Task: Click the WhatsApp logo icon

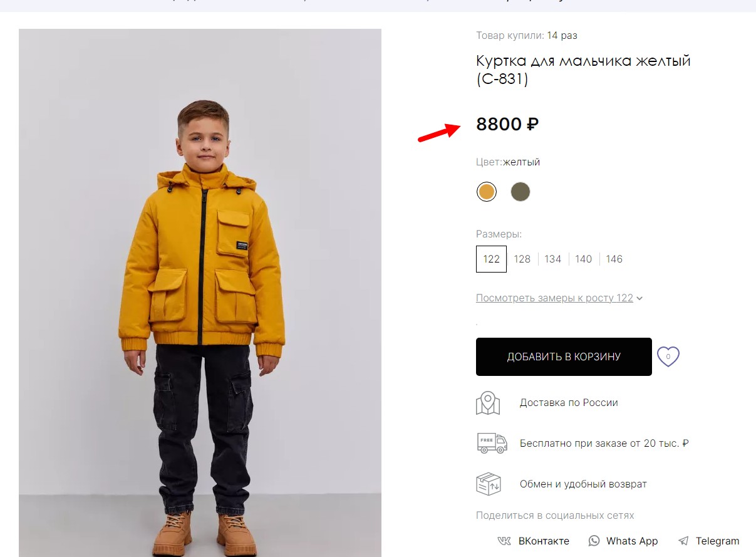Action: click(594, 541)
